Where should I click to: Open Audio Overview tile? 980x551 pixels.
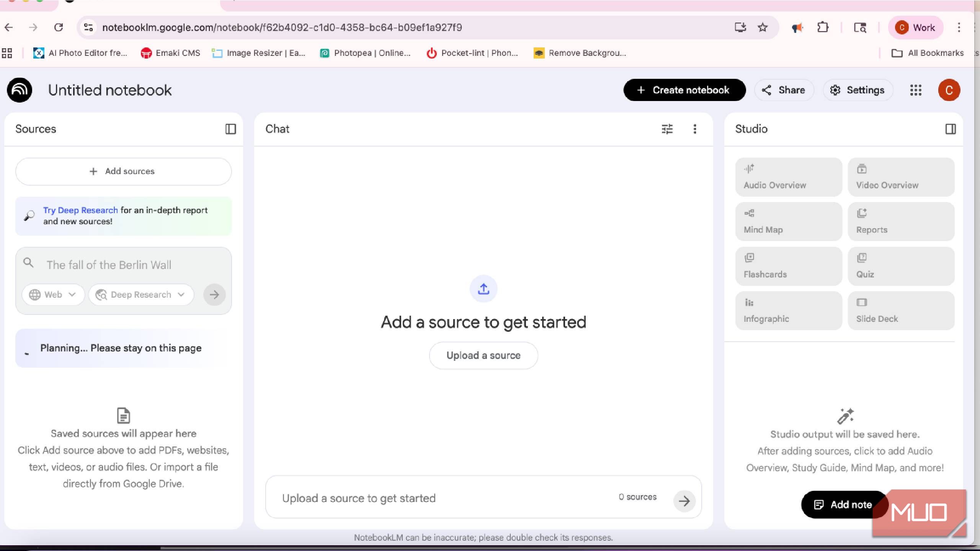pyautogui.click(x=789, y=177)
